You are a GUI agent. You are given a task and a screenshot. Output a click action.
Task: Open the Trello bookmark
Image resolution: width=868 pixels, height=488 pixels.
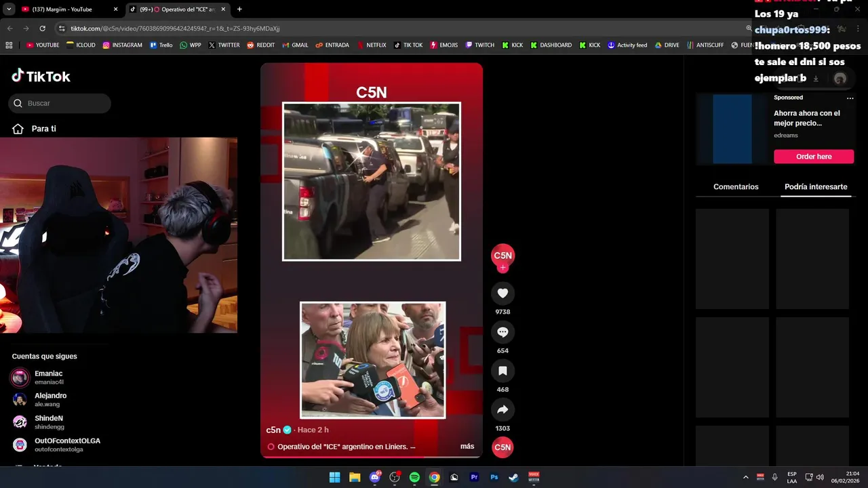(x=161, y=45)
